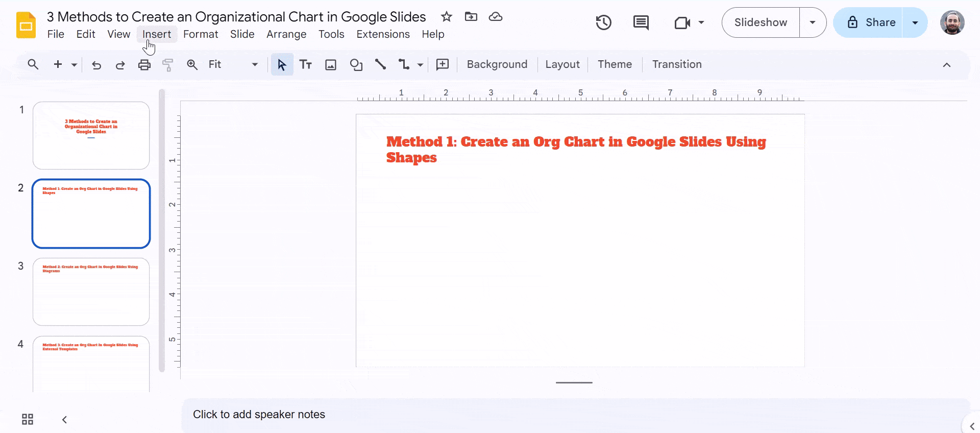Viewport: 980px width, 433px height.
Task: Open the Insert menu
Action: [x=157, y=34]
